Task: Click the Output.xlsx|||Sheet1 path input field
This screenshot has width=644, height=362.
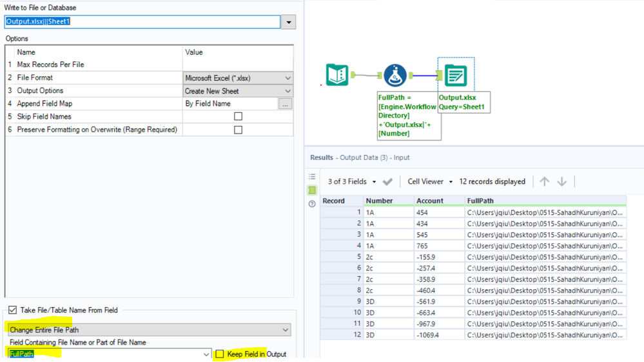Action: point(142,22)
